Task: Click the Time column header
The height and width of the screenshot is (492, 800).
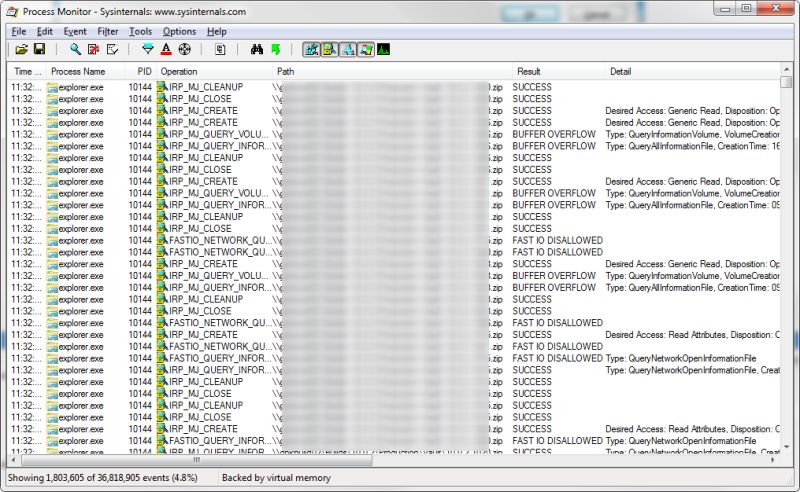Action: pyautogui.click(x=27, y=71)
